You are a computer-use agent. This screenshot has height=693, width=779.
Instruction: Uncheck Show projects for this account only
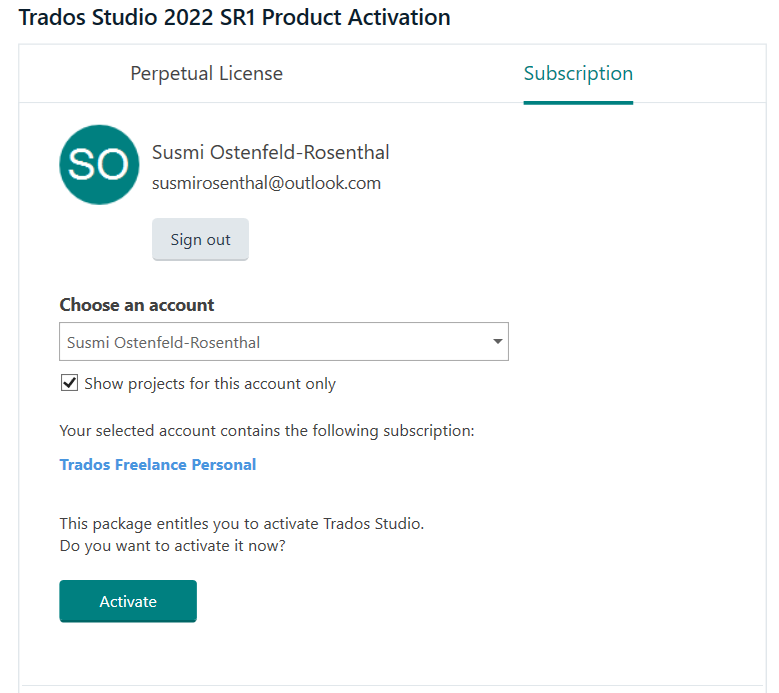[x=70, y=383]
